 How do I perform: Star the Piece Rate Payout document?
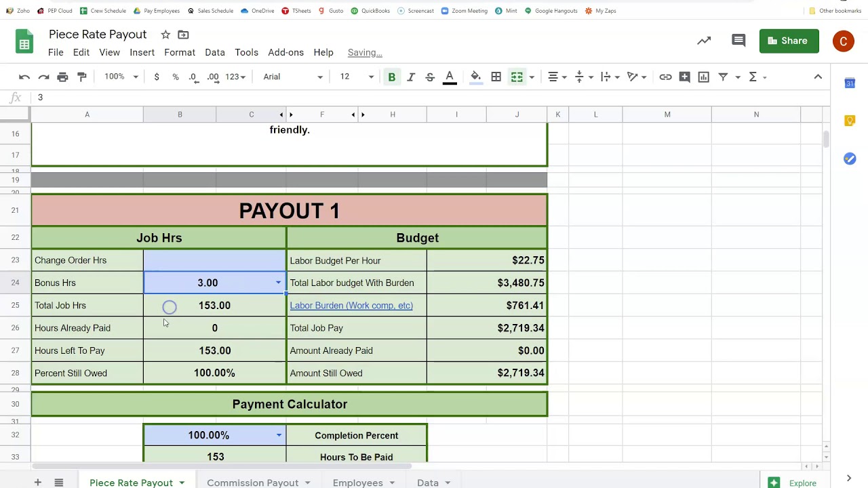click(165, 35)
